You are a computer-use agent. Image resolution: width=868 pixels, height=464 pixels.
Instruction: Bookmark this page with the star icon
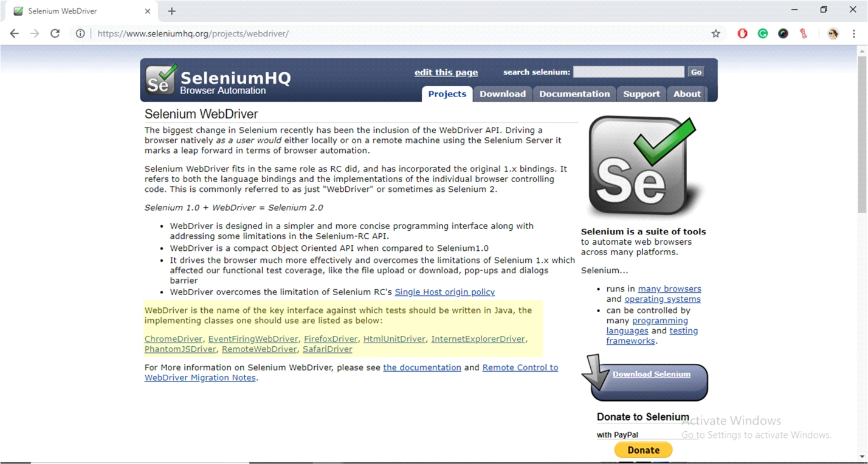point(715,33)
